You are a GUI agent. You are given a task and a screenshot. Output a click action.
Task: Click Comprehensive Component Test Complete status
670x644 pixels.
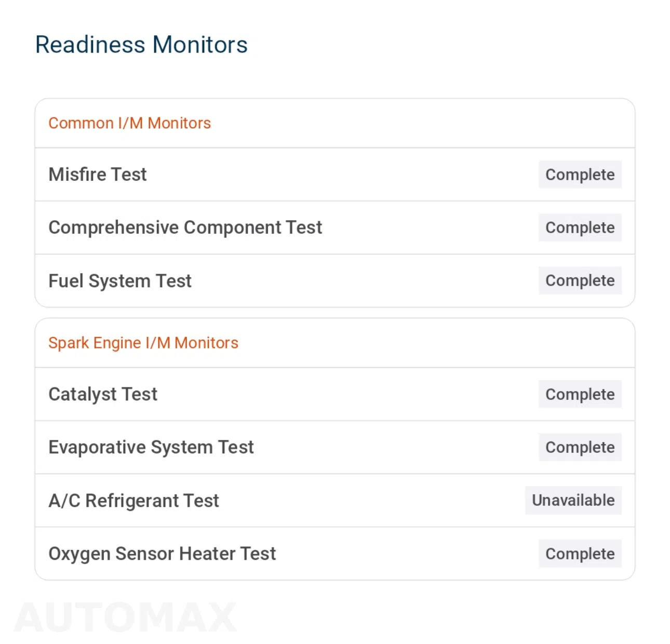point(580,227)
